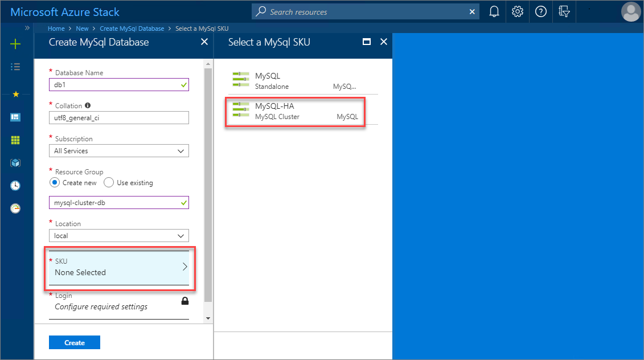Open Monitor via the gauge icon

[15, 208]
